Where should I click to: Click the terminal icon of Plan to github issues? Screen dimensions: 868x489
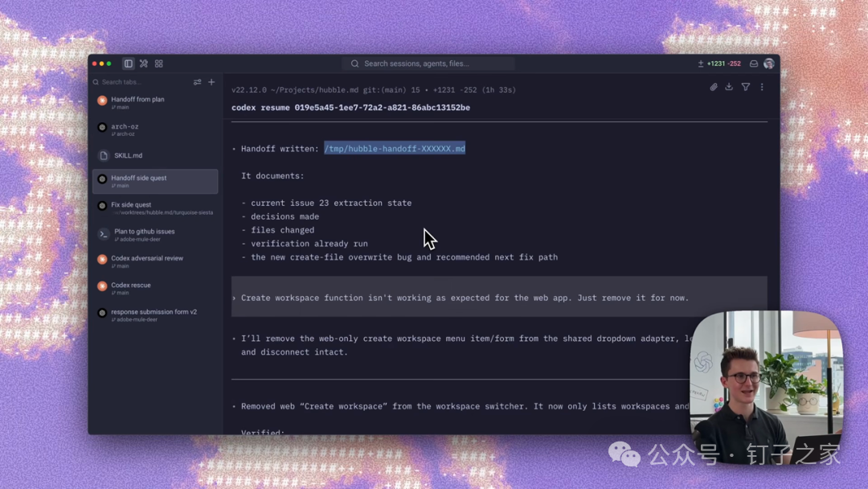(x=103, y=235)
